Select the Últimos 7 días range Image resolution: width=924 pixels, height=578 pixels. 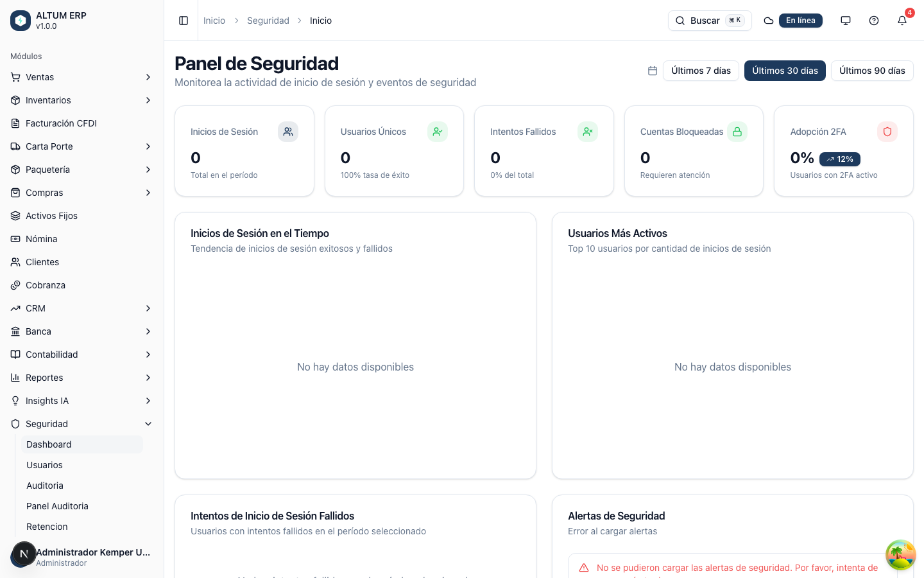point(701,71)
